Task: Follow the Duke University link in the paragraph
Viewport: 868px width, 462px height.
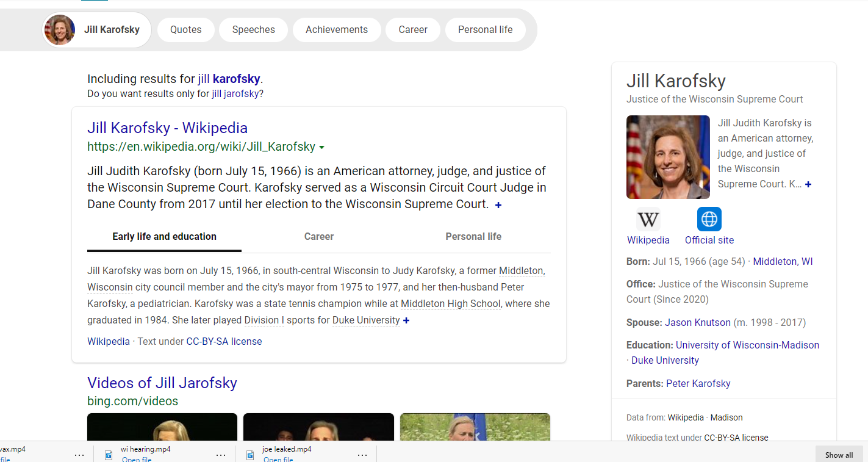Action: (x=366, y=320)
